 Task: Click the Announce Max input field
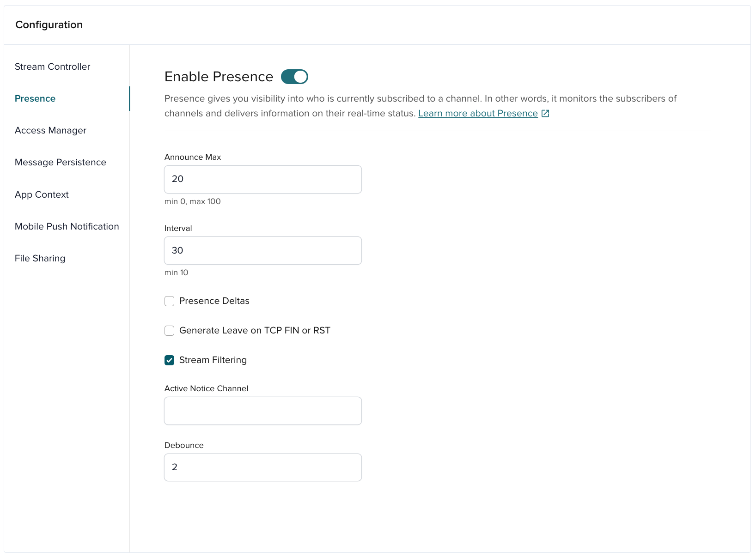(x=262, y=179)
